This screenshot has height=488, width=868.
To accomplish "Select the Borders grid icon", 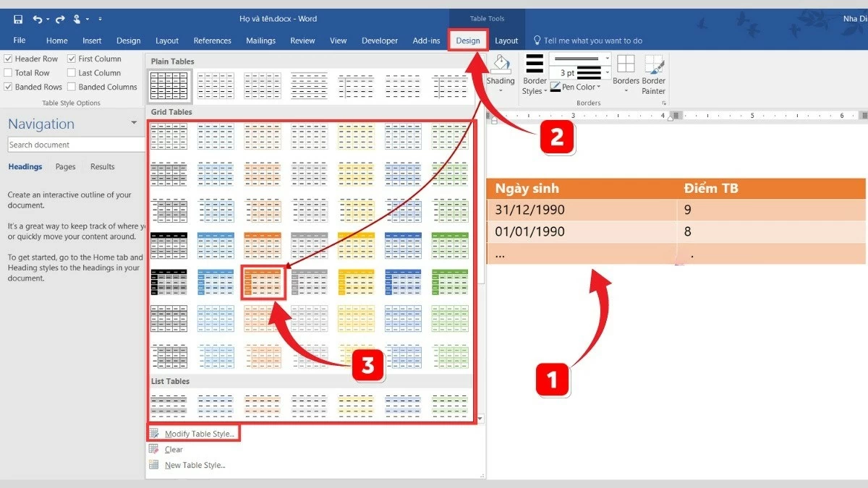I will [x=625, y=65].
